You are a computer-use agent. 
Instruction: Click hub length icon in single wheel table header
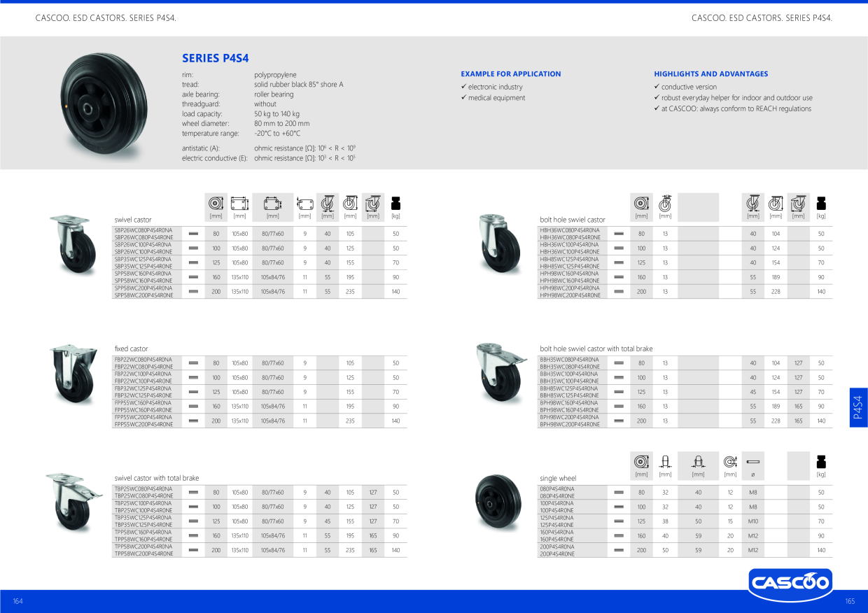(x=698, y=462)
